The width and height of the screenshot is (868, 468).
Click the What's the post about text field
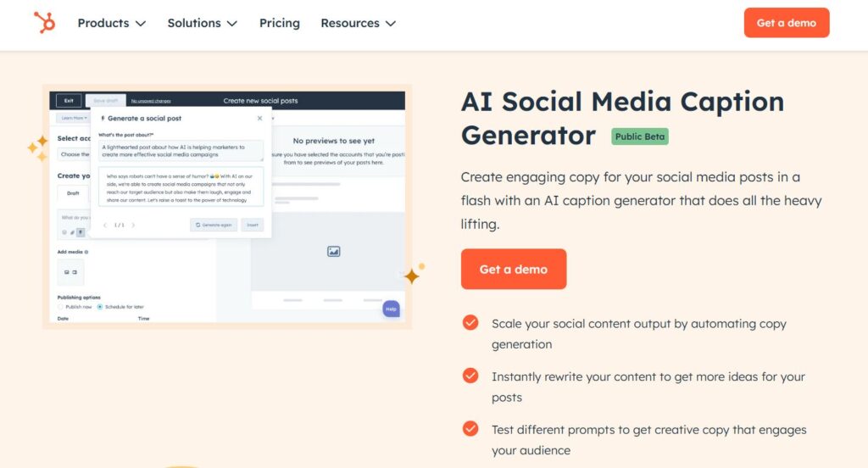(x=181, y=151)
